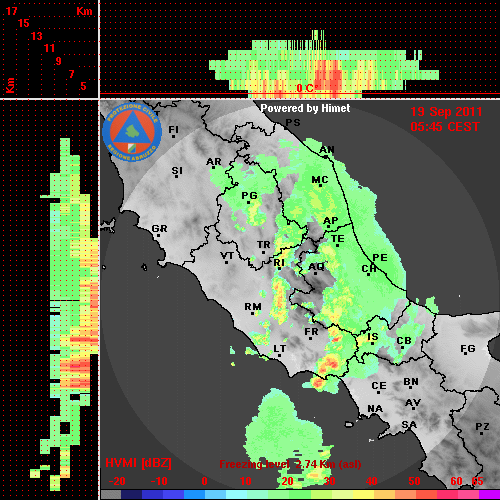Select the AQ city marker
This screenshot has height=500, width=500.
point(315,273)
